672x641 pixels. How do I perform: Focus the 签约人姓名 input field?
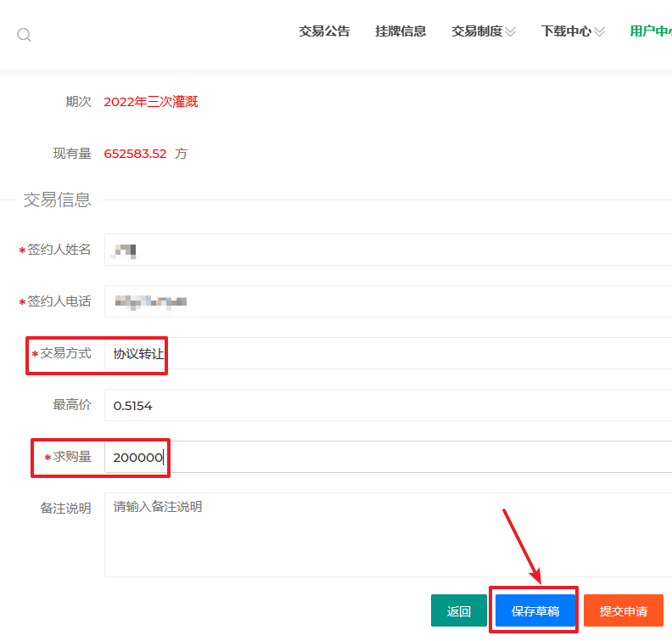point(387,250)
